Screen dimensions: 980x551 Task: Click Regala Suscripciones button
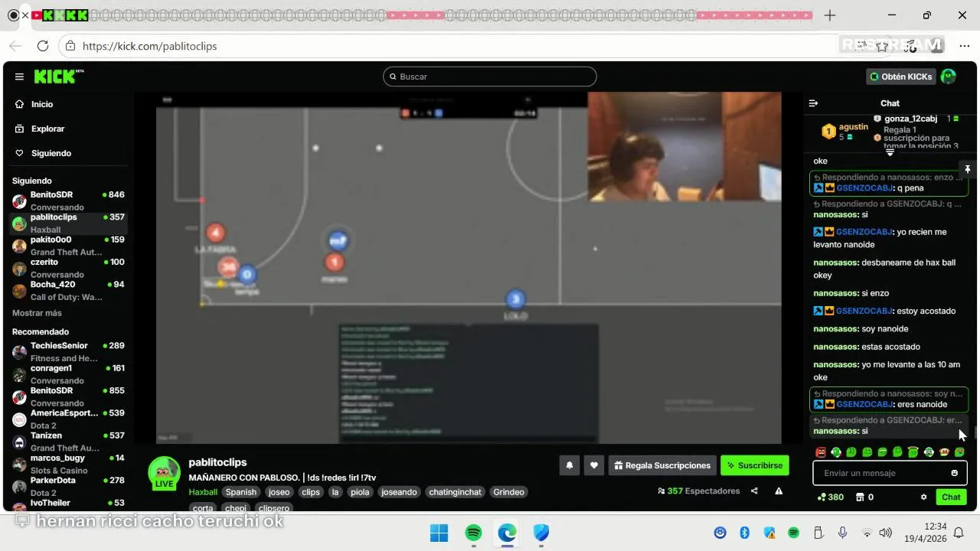[x=662, y=465]
